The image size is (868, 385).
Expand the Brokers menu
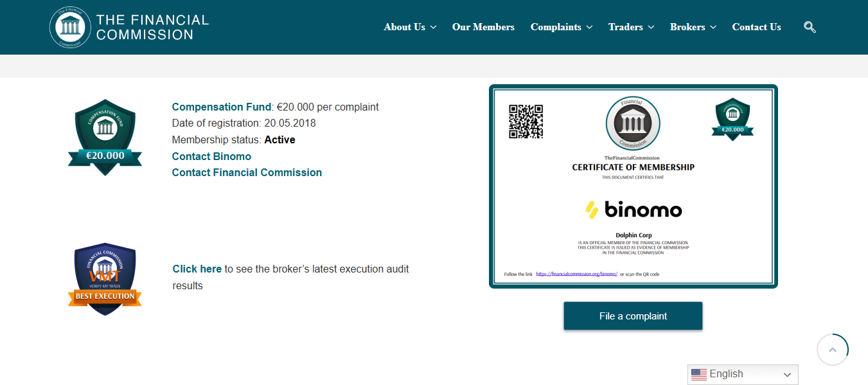tap(693, 26)
